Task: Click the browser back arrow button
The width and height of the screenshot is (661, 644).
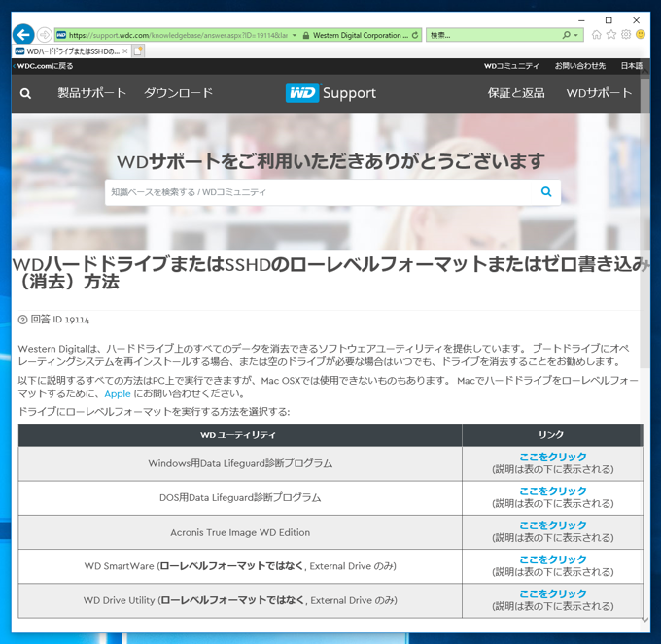Action: click(23, 35)
